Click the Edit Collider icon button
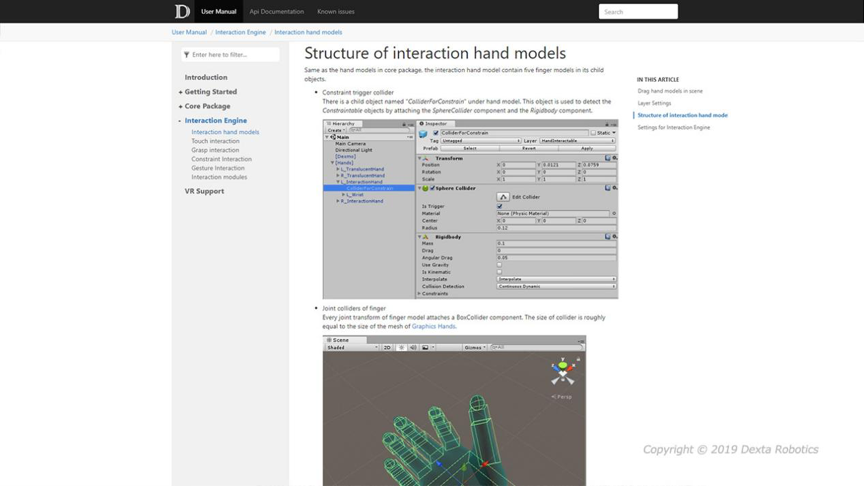The image size is (864, 486). [x=503, y=197]
